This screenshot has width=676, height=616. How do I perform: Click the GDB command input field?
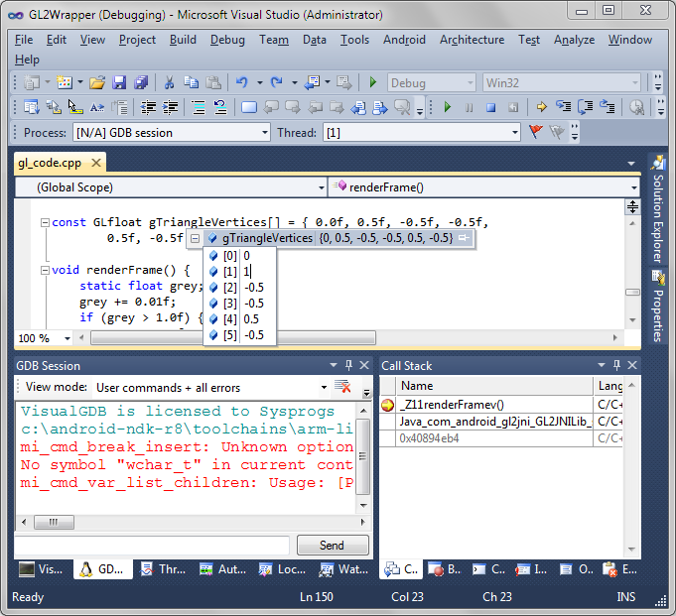[152, 545]
